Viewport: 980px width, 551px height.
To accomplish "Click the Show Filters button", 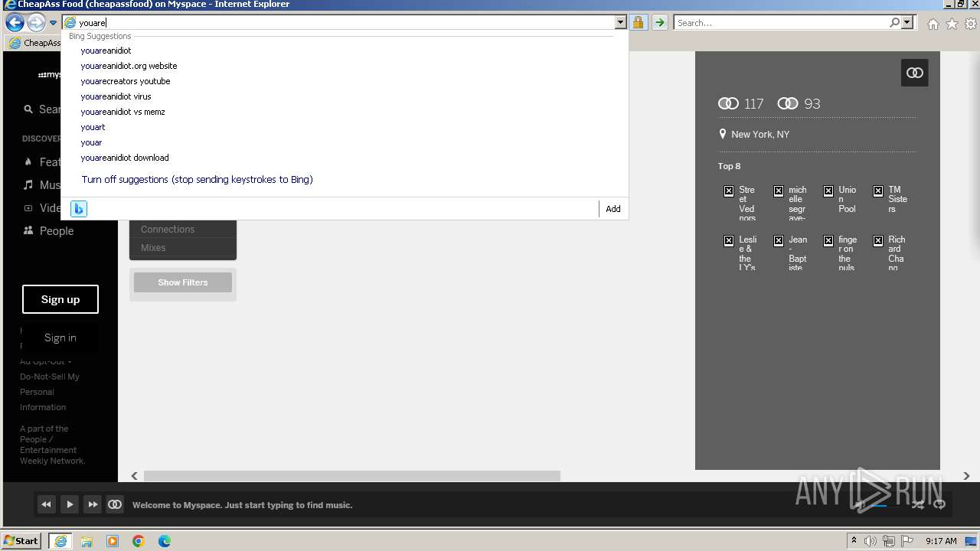I will coord(183,282).
